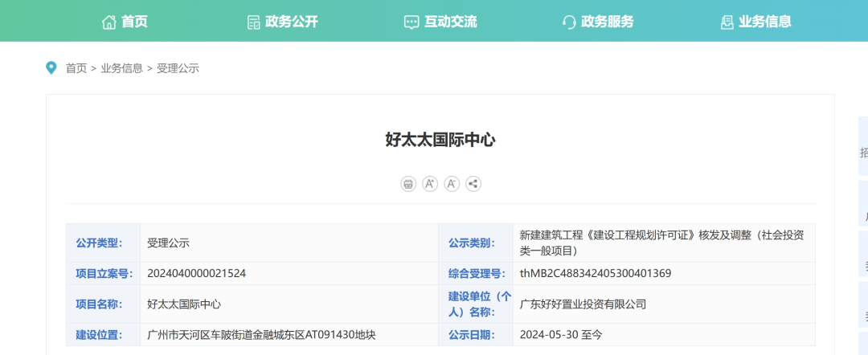868x355 pixels.
Task: Click the number 2024040000021524
Action: click(197, 274)
